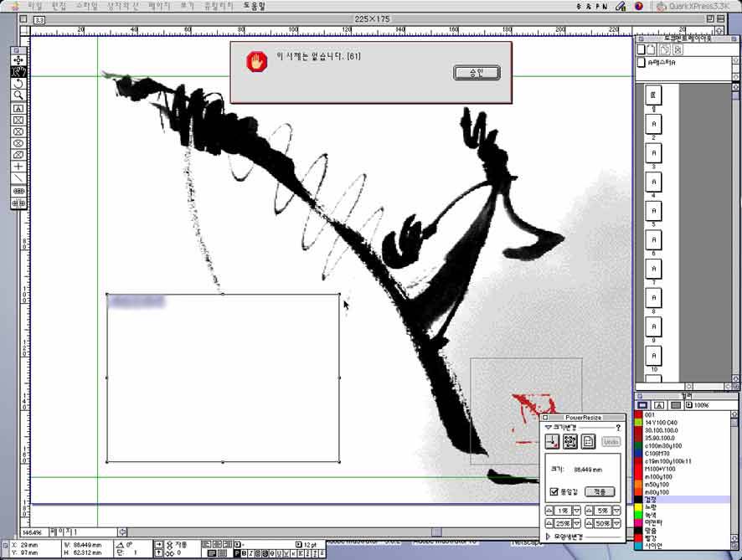
Task: Pick the Linking chain tool
Action: (18, 191)
